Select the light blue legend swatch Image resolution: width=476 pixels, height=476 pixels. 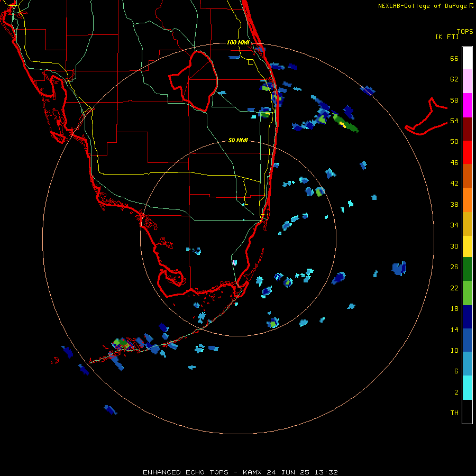tap(467, 364)
